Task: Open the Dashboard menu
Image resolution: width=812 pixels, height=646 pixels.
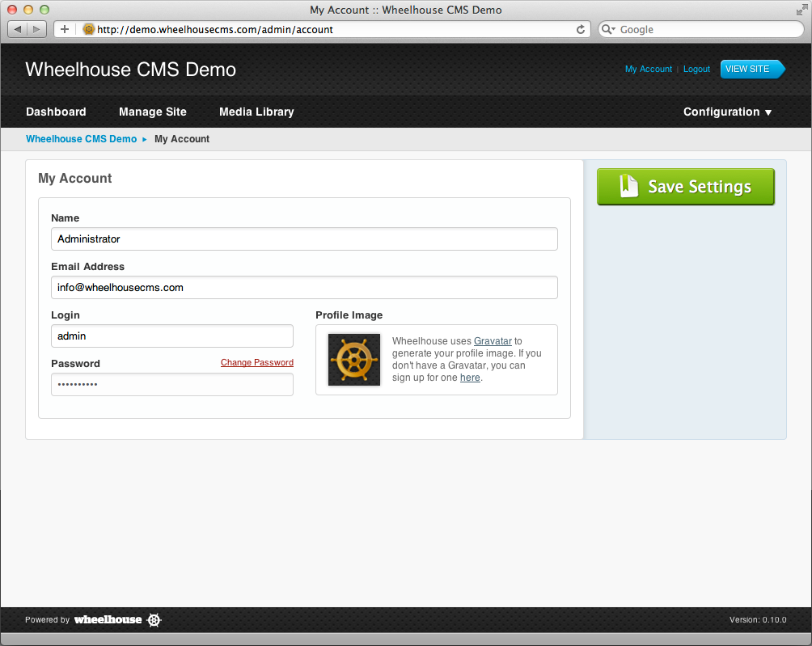Action: [56, 112]
